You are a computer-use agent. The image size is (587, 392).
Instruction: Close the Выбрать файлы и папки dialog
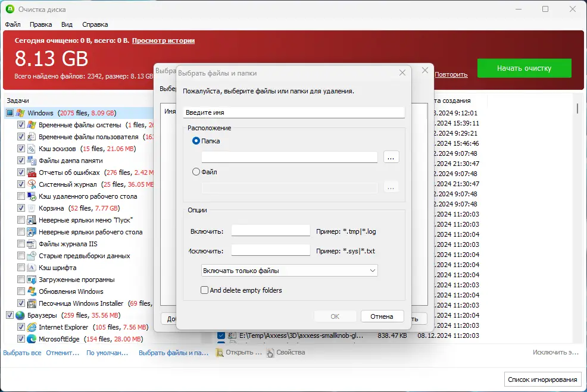[x=402, y=73]
